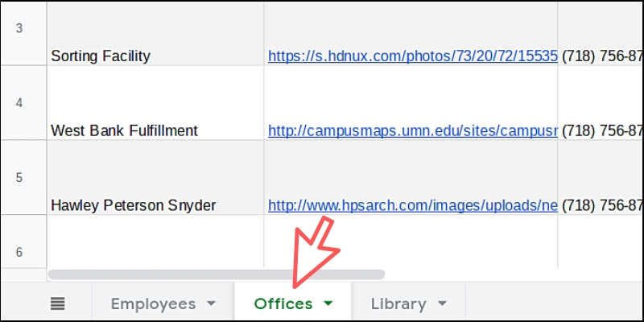
Task: Switch to the Employees sheet tab
Action: pyautogui.click(x=153, y=303)
